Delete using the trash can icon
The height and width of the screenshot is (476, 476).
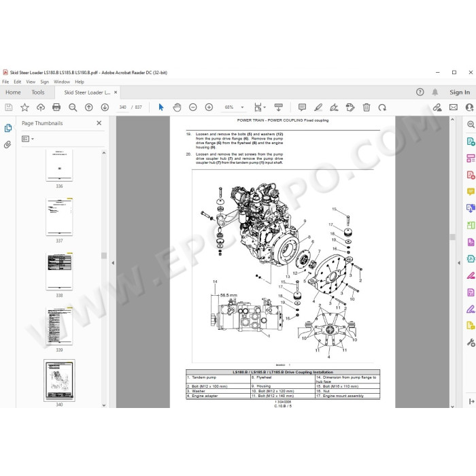(x=367, y=107)
